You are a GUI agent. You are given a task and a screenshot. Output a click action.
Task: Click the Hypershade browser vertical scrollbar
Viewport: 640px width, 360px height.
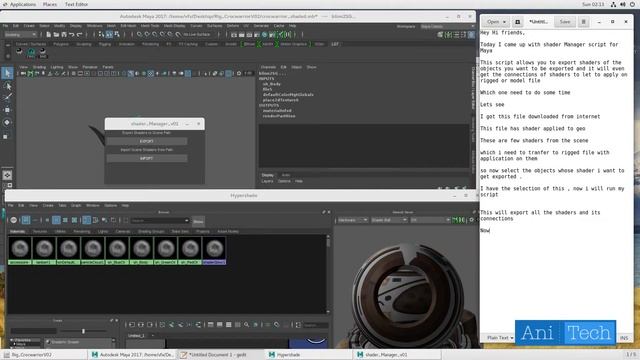click(x=328, y=274)
